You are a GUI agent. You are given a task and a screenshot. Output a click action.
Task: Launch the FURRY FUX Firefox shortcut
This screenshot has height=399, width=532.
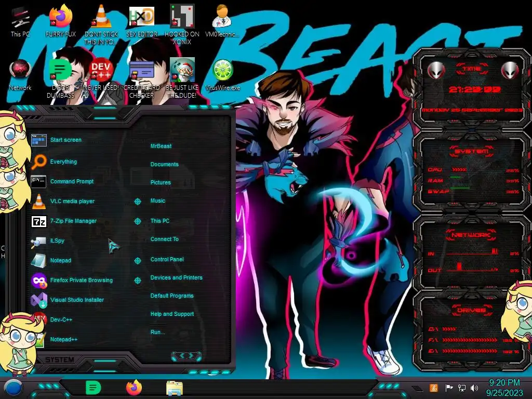pos(61,20)
